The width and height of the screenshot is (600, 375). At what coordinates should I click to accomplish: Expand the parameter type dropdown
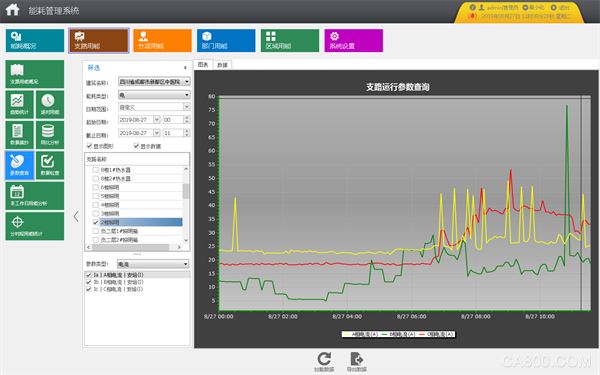point(186,264)
